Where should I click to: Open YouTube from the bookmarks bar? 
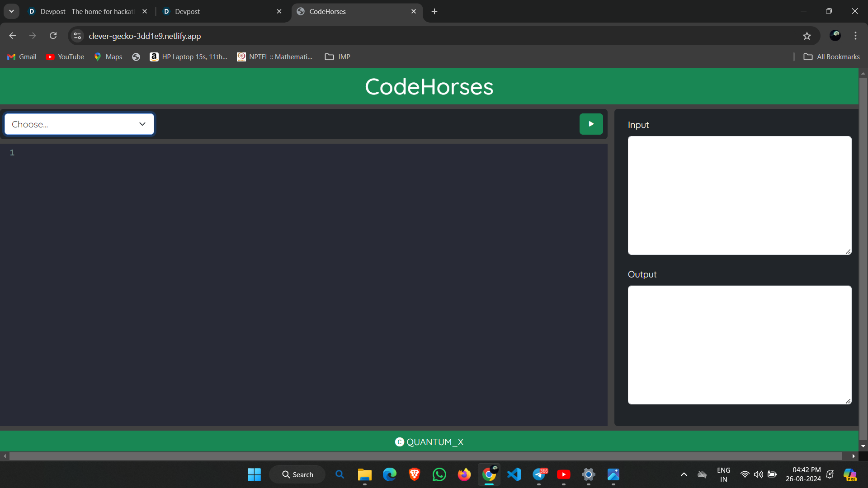tap(65, 56)
